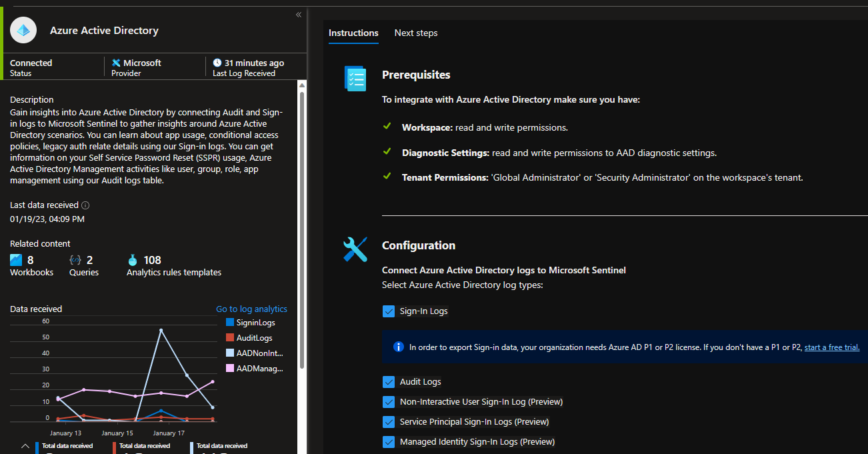Click the blue info icon in license notice
This screenshot has width=868, height=454.
399,347
